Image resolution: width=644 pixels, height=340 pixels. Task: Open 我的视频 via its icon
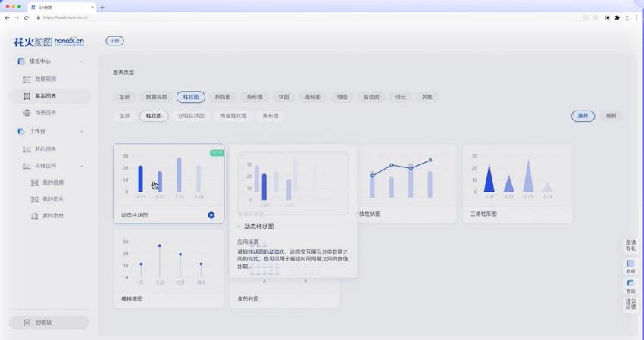[x=35, y=182]
